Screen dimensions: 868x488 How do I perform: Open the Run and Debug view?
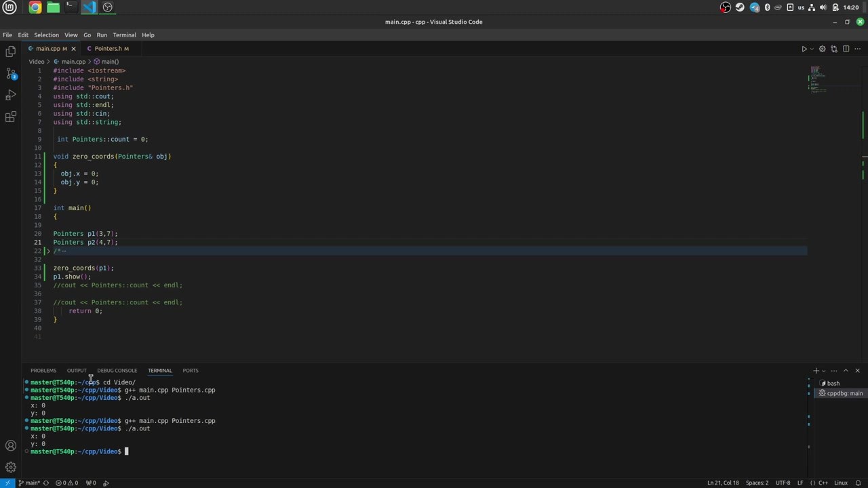(11, 95)
